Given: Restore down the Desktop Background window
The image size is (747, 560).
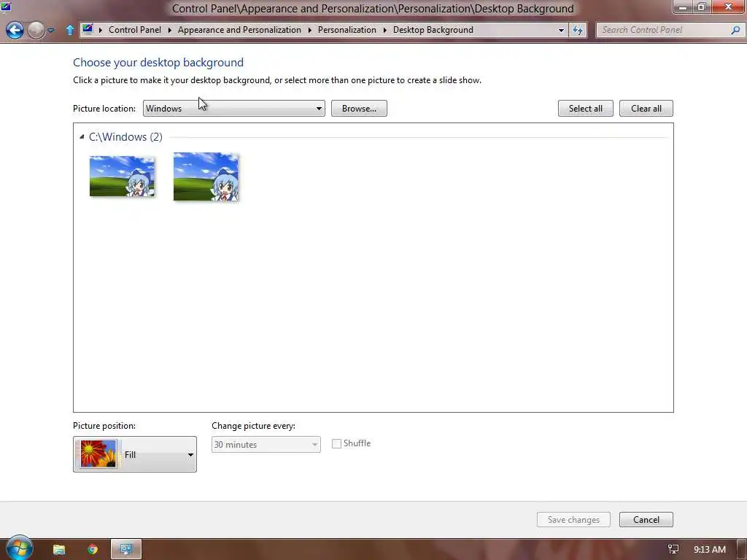Looking at the screenshot, I should (x=701, y=7).
